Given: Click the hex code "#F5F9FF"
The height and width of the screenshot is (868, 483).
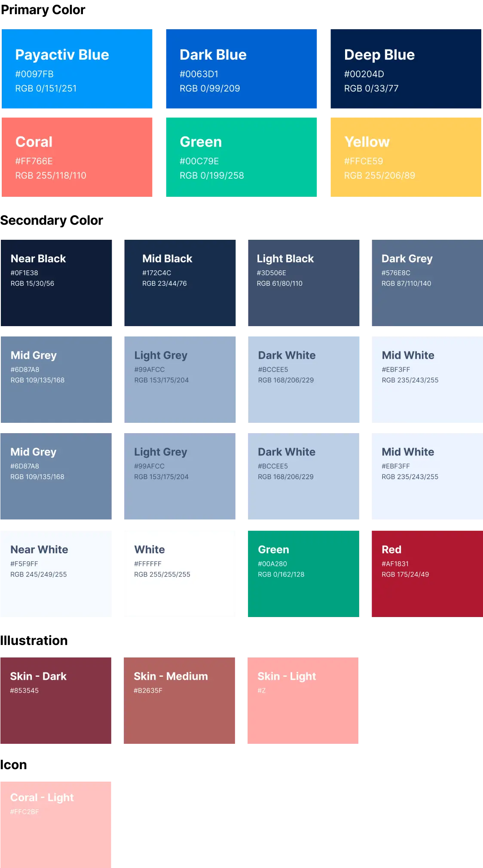Looking at the screenshot, I should point(24,564).
